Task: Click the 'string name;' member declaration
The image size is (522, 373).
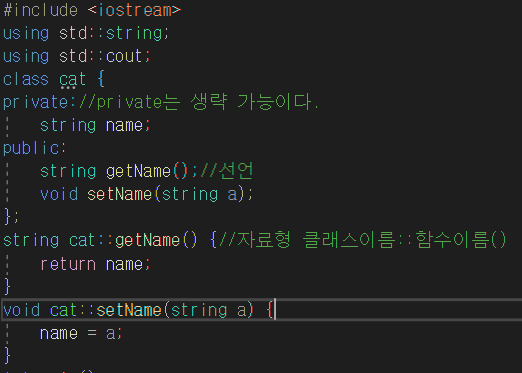Action: [95, 125]
